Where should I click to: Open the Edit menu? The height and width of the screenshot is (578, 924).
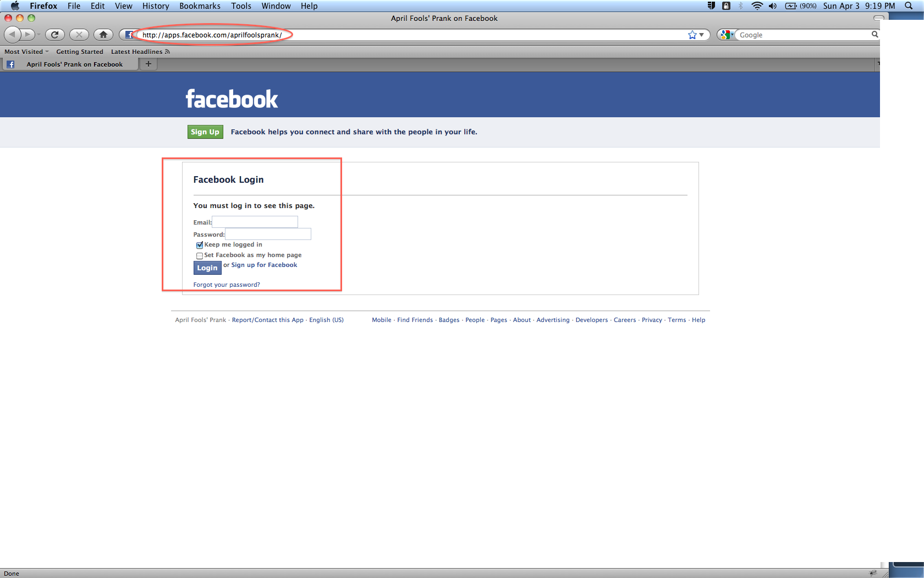[97, 6]
